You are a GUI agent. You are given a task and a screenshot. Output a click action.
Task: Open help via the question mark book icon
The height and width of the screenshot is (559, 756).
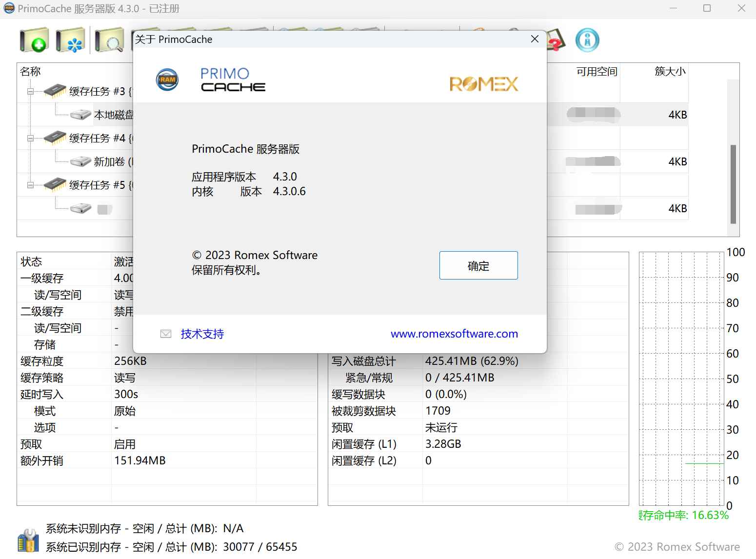(x=557, y=40)
